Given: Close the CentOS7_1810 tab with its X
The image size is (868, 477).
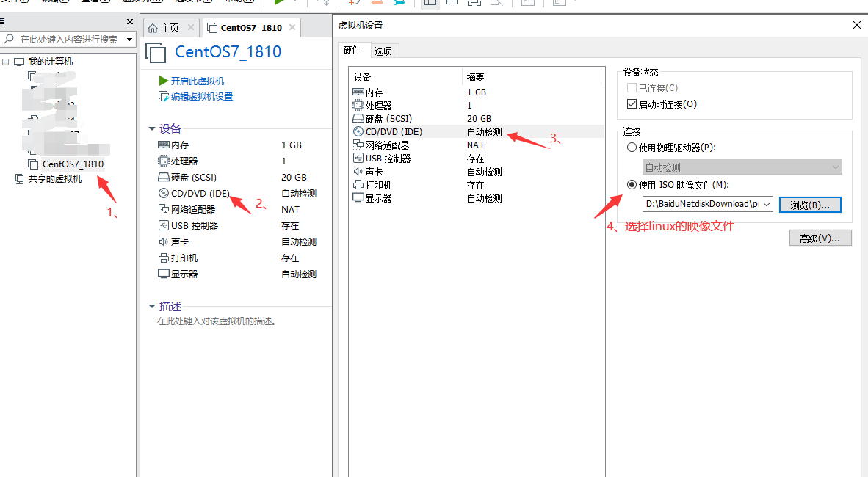Looking at the screenshot, I should 292,27.
